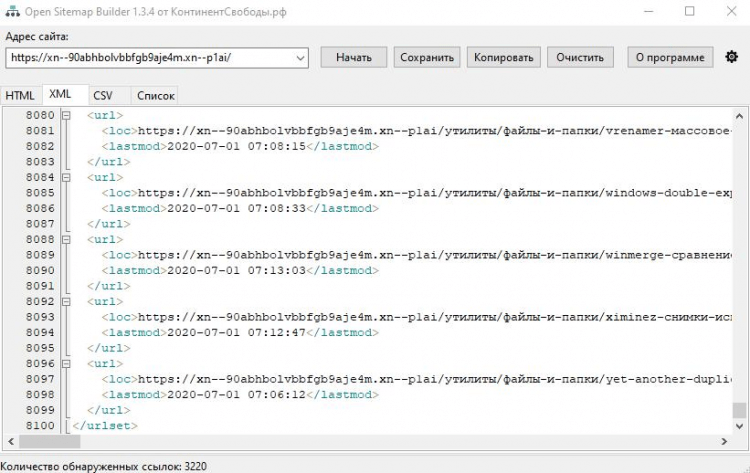Open the О программе dialog
This screenshot has height=473, width=750.
(x=670, y=57)
